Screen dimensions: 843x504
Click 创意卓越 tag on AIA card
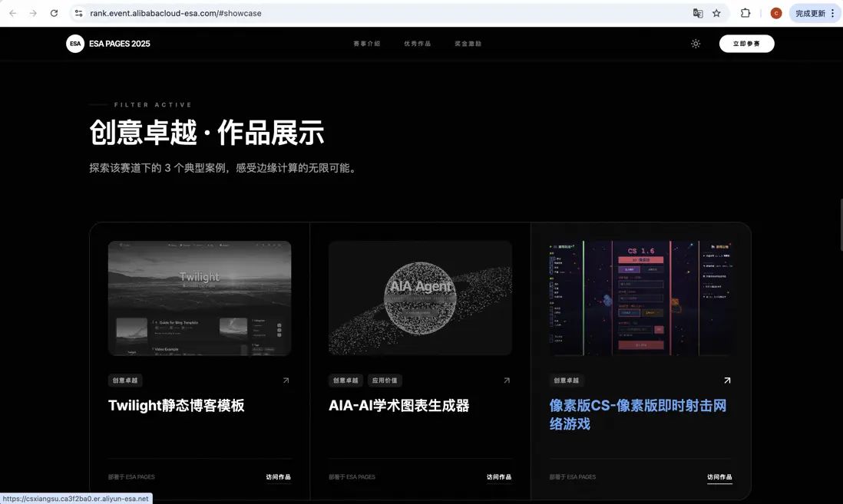click(345, 380)
